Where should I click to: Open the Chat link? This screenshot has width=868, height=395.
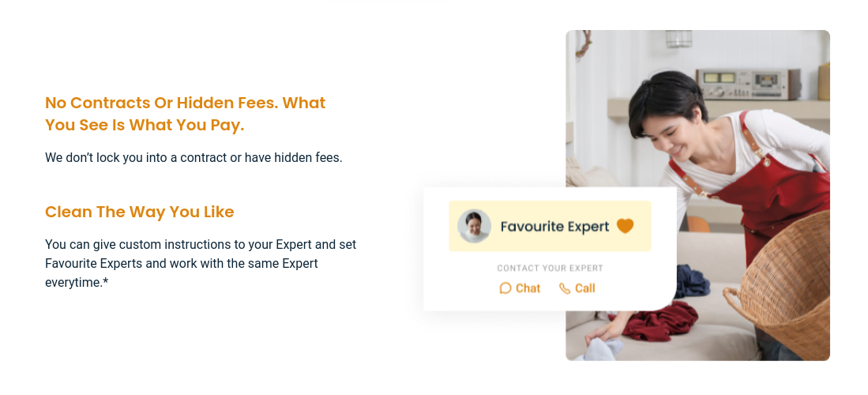pos(528,288)
